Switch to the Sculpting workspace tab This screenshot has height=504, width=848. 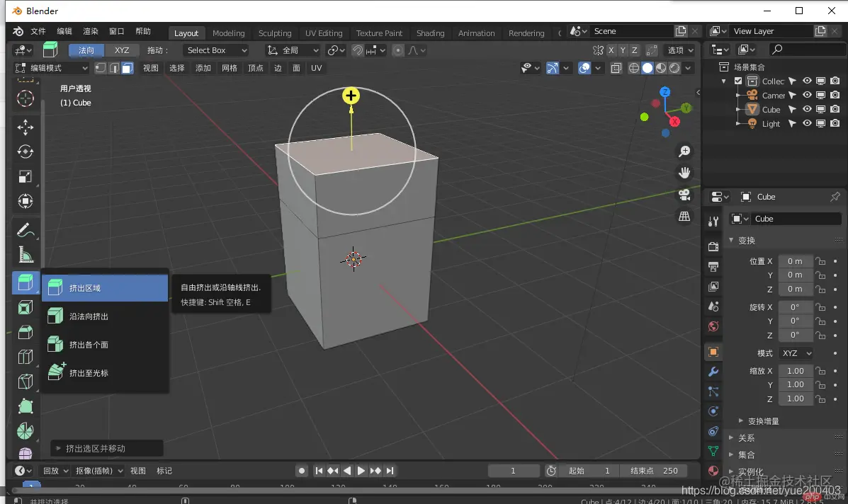275,33
